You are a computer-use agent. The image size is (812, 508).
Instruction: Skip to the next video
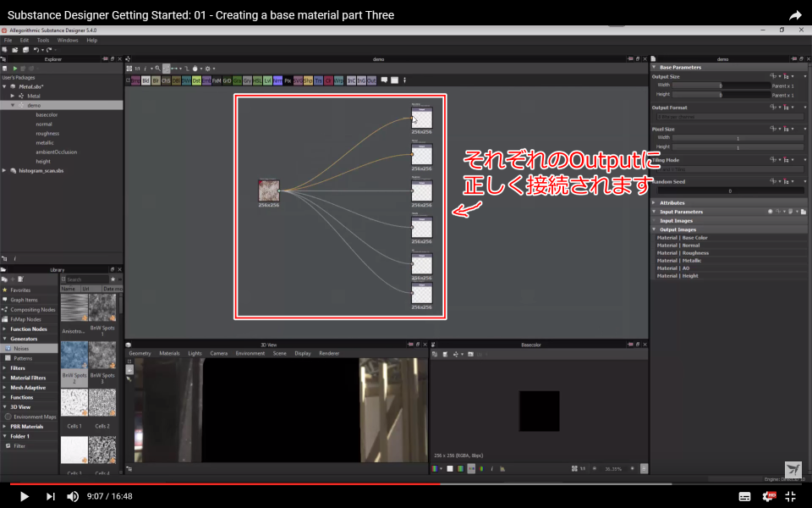pyautogui.click(x=50, y=497)
